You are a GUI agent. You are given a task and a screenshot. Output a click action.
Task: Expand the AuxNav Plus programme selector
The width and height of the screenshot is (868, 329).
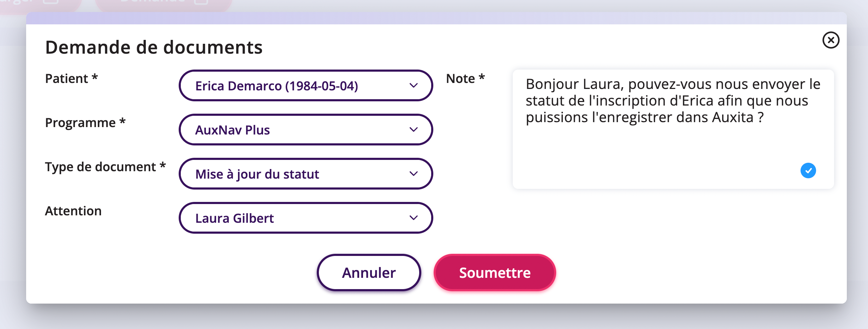click(x=297, y=130)
